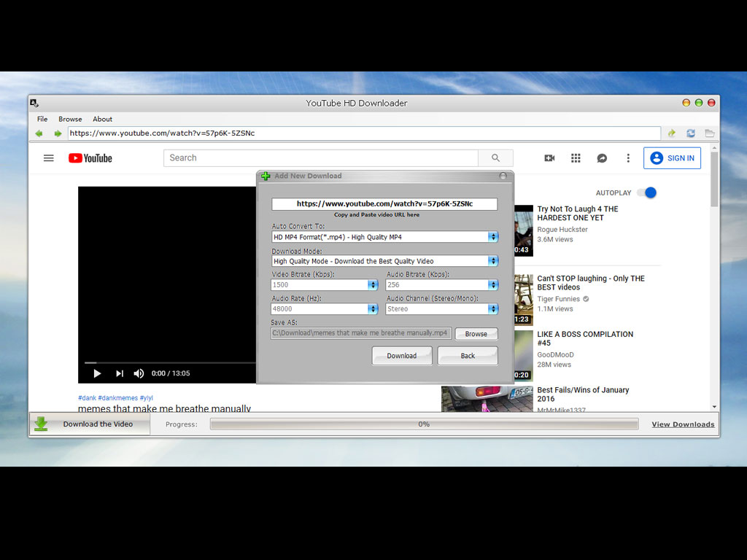747x560 pixels.
Task: Click the Rogue Huckster channel name
Action: (x=562, y=230)
